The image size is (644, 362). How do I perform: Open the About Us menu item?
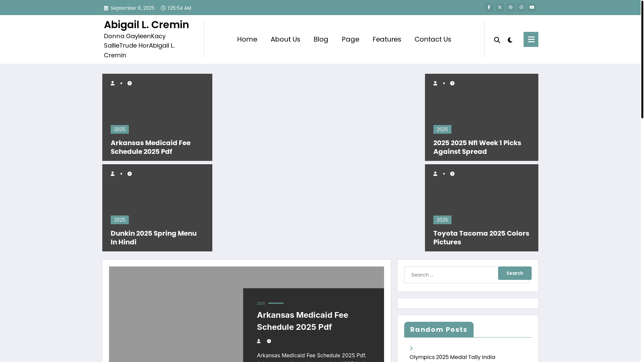point(285,39)
